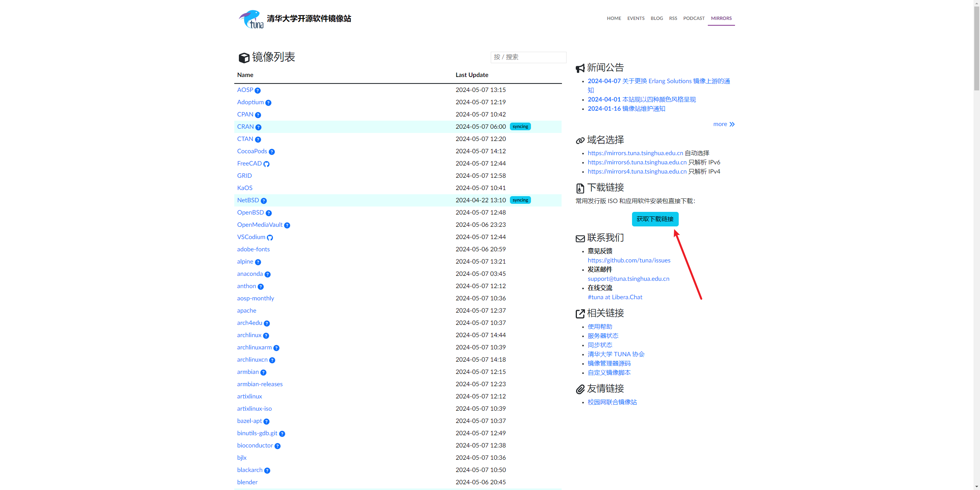Open the adobe-fonts mirror
Screen dimensions: 980x490
(x=253, y=249)
